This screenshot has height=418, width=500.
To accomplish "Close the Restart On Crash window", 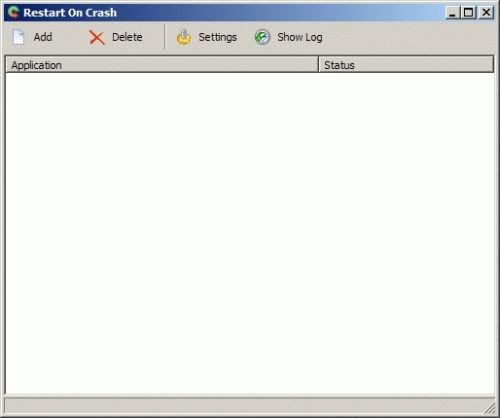I will click(x=486, y=13).
